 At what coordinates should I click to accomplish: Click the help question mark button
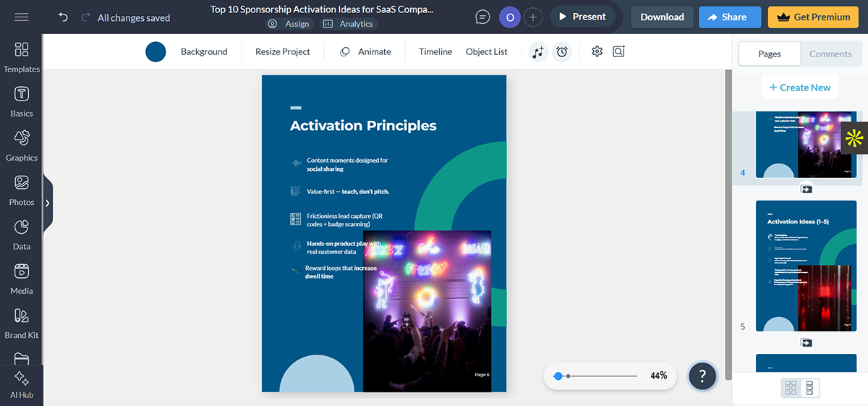(x=702, y=376)
